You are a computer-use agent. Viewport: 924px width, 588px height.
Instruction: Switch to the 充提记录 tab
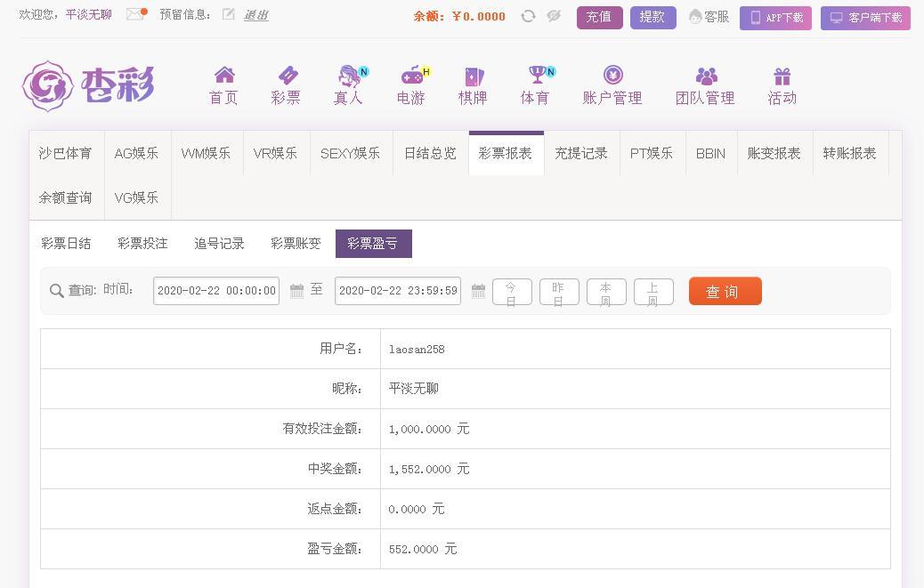[581, 153]
